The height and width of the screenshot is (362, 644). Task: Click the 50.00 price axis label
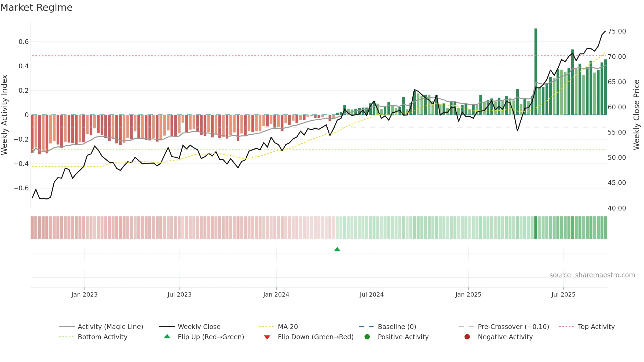click(x=617, y=157)
